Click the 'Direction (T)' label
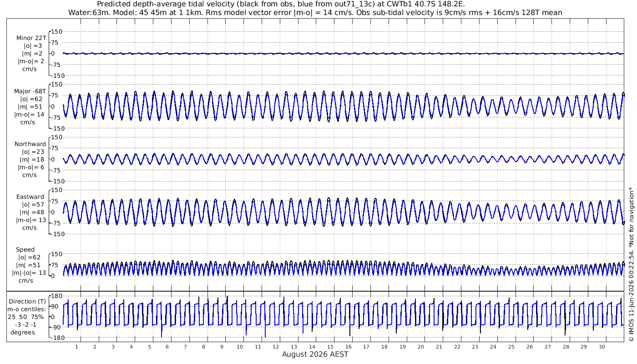637x364 pixels. 28,302
